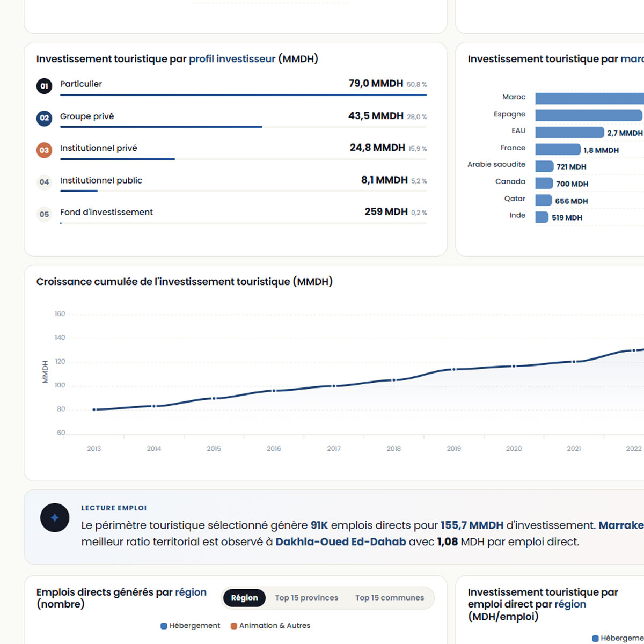The image size is (644, 644).
Task: Click the Maroc bar in market chart
Action: tap(589, 98)
